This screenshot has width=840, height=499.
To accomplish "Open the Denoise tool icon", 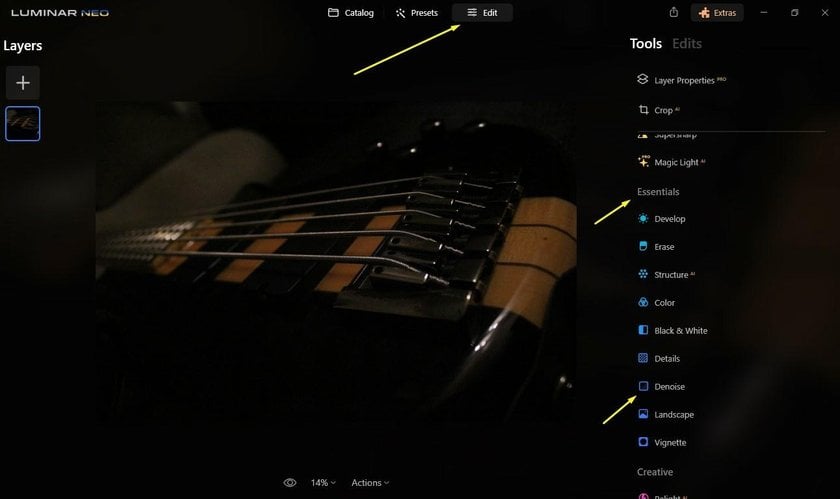I will 643,386.
